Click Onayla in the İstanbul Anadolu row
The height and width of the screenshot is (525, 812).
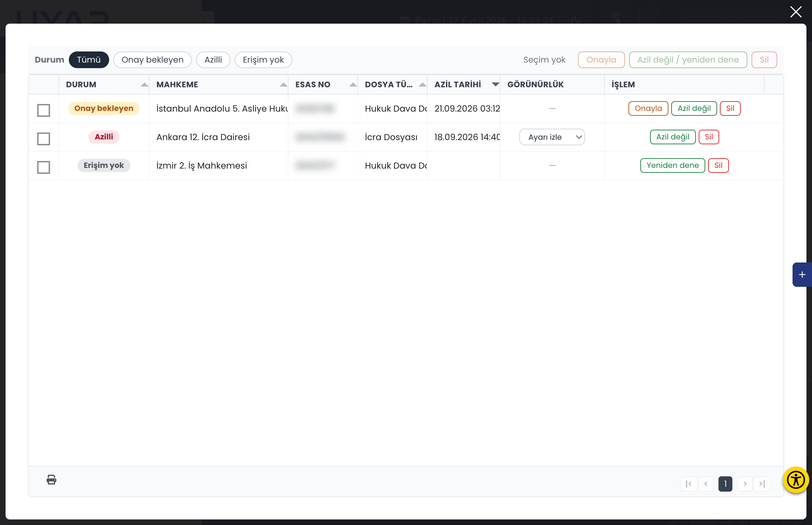click(x=648, y=108)
